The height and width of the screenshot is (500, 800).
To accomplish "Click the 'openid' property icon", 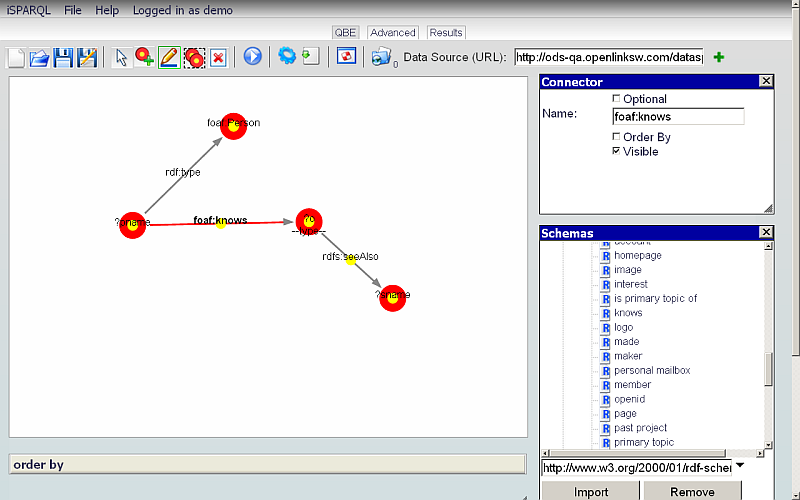I will 606,400.
